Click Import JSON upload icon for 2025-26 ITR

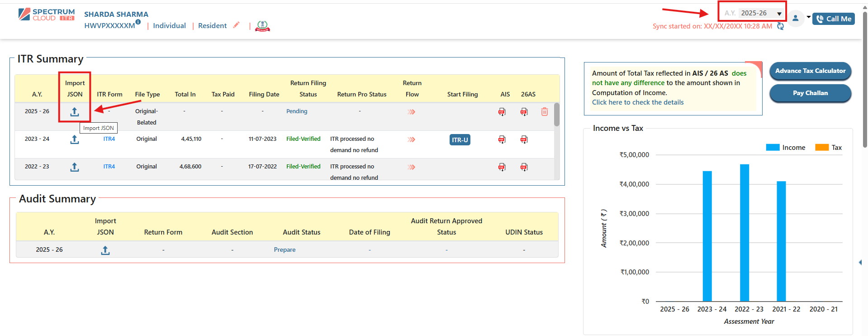(75, 112)
